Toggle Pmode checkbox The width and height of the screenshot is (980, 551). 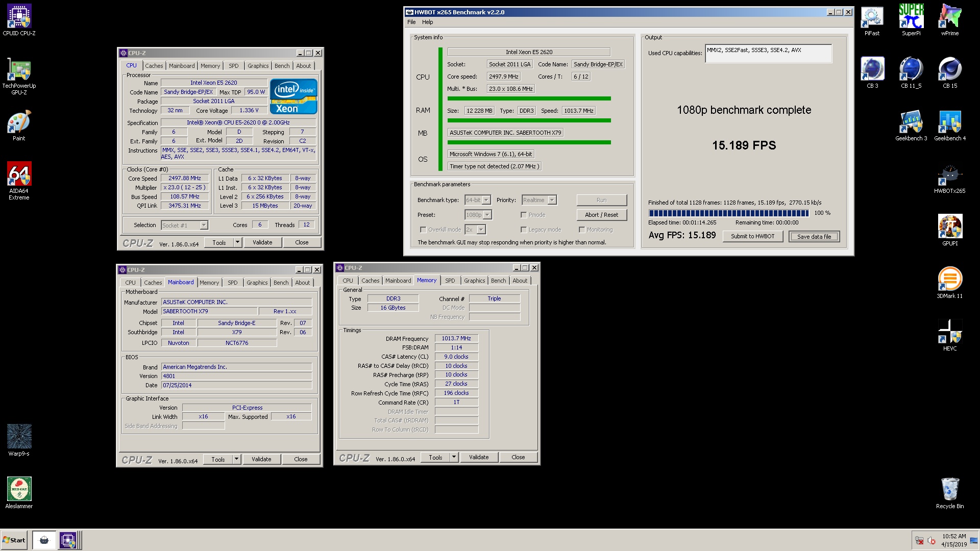coord(524,215)
